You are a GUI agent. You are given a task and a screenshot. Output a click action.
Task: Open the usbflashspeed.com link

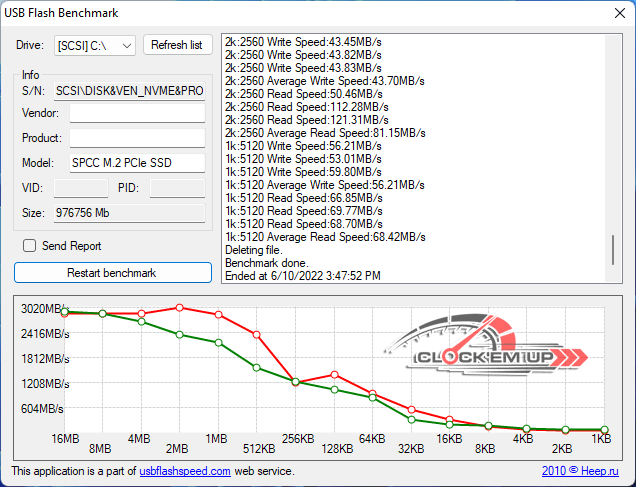(185, 471)
